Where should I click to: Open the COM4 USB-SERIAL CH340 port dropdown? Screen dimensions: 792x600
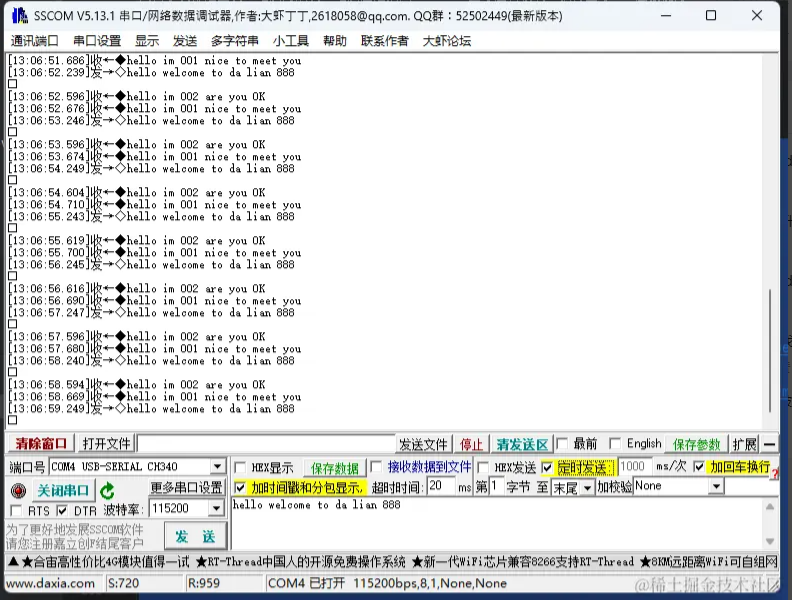point(217,467)
